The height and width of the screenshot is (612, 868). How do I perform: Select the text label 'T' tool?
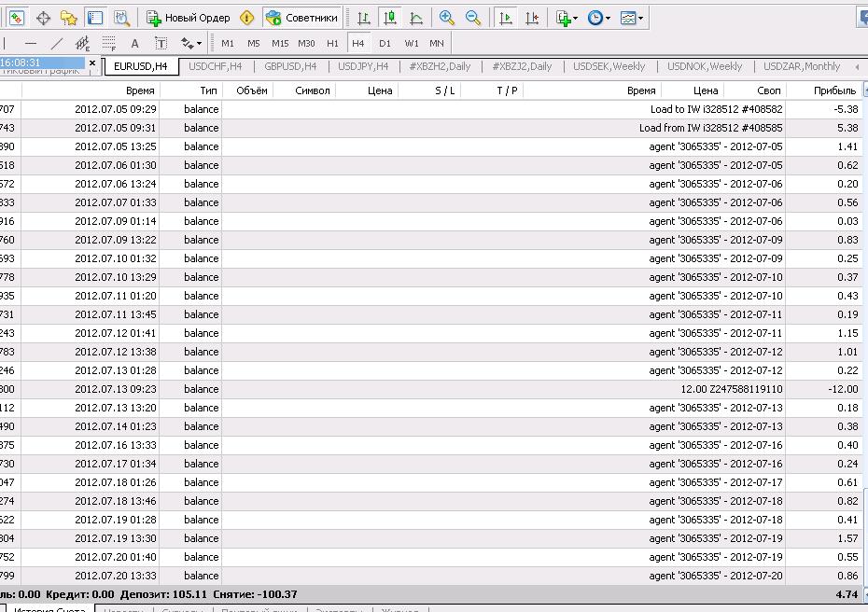pyautogui.click(x=161, y=43)
